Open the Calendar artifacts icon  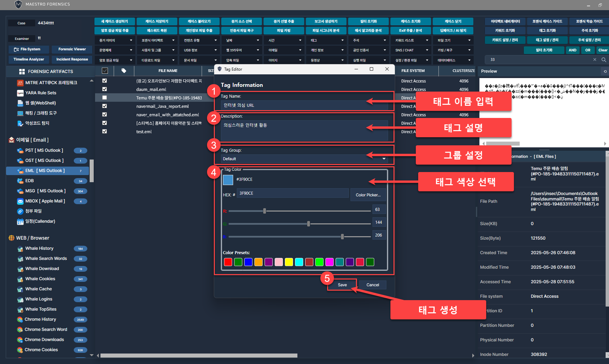(x=20, y=222)
